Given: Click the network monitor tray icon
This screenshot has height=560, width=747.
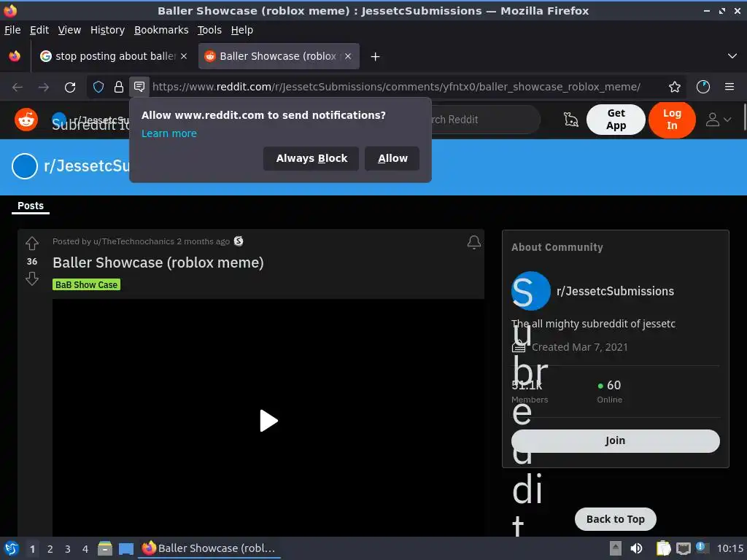Looking at the screenshot, I should [683, 548].
